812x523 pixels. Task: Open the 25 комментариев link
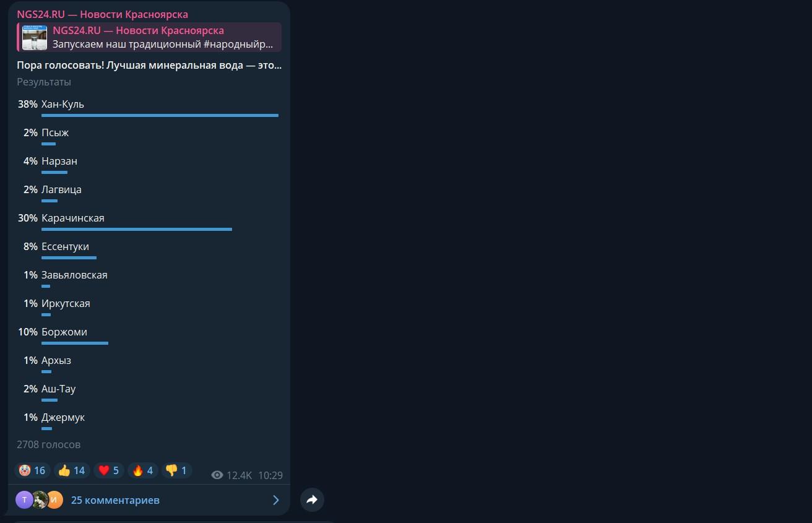[115, 500]
